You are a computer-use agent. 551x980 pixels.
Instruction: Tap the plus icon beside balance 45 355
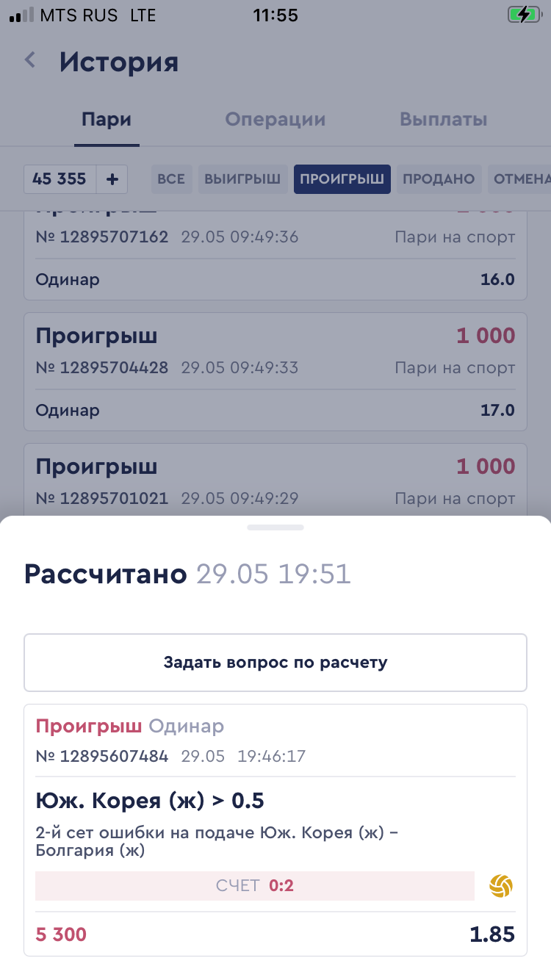pos(112,179)
